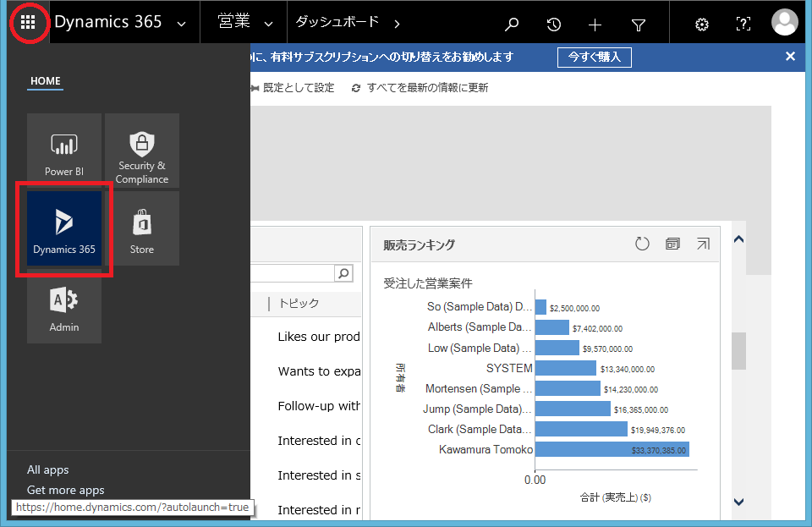
Task: Open the 'Follow-up with' list row
Action: tap(319, 406)
